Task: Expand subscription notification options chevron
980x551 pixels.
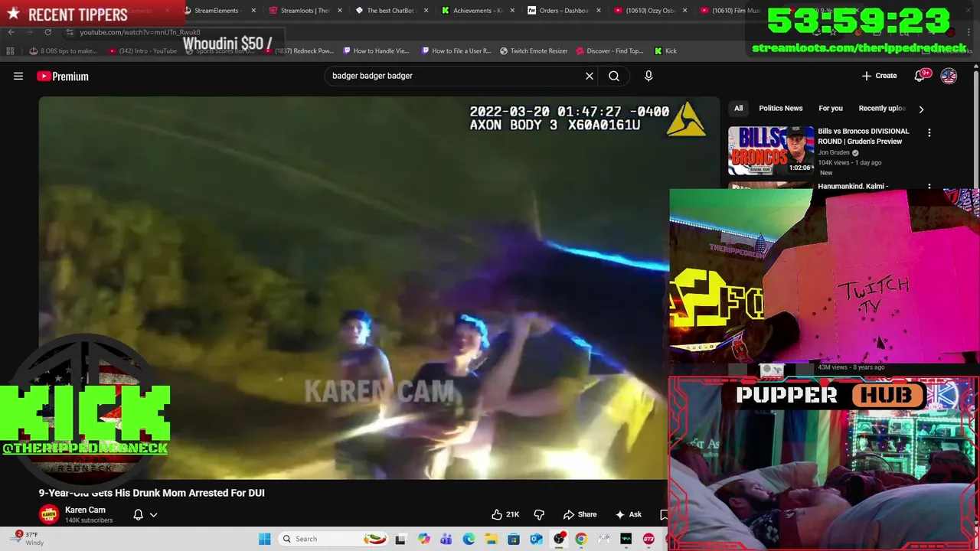Action: click(x=153, y=515)
